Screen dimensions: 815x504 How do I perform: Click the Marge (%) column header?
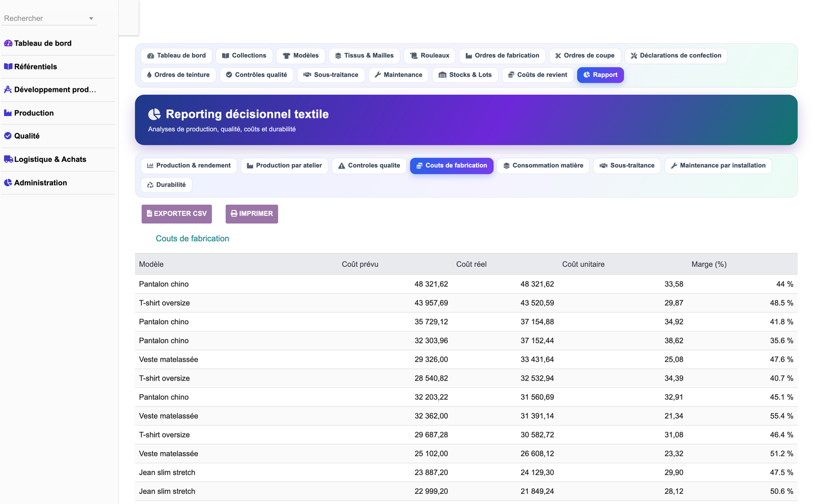(x=709, y=264)
